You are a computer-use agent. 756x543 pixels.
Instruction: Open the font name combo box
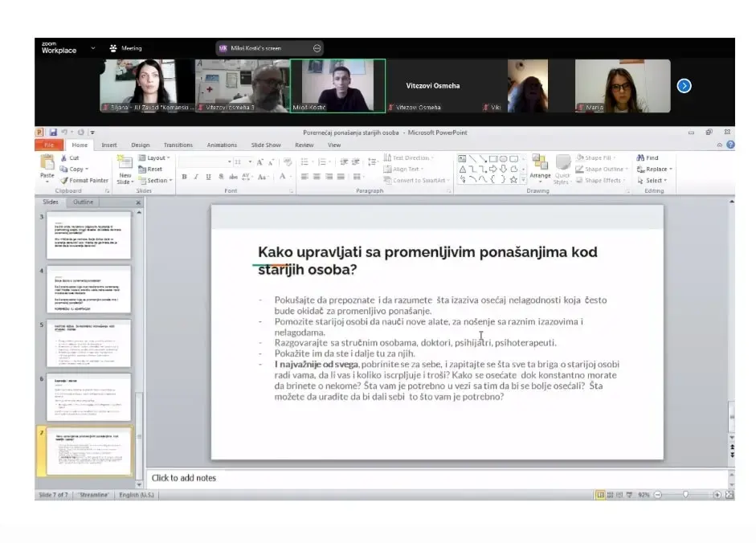[206, 162]
